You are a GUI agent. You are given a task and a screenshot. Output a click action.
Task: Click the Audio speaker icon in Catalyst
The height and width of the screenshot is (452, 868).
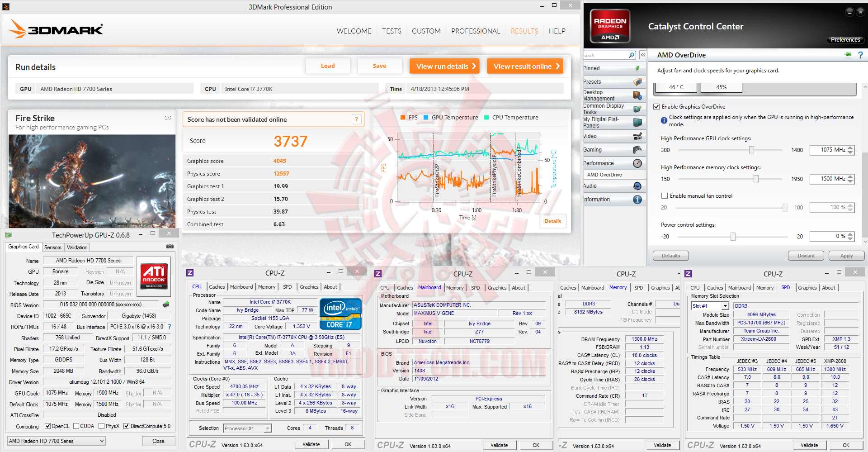[637, 186]
